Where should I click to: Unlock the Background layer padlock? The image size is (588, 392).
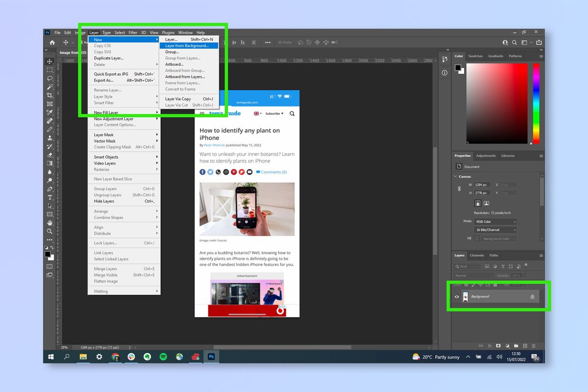tap(533, 296)
